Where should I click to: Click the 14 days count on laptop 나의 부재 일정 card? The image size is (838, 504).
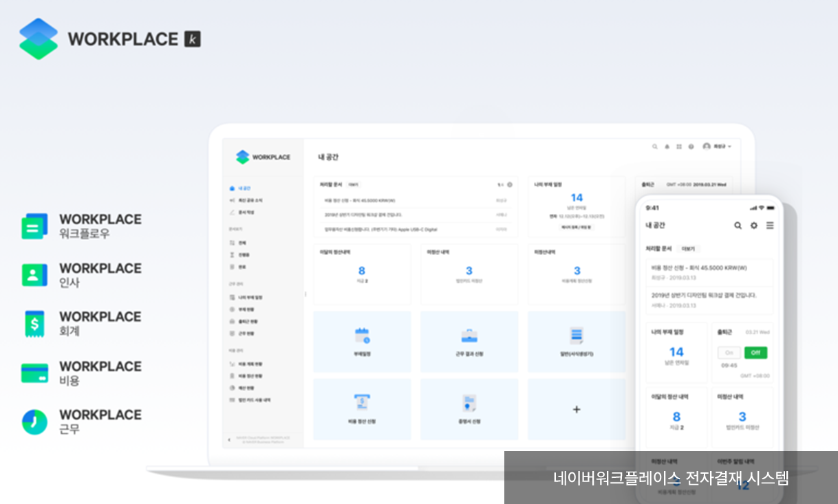pyautogui.click(x=577, y=198)
